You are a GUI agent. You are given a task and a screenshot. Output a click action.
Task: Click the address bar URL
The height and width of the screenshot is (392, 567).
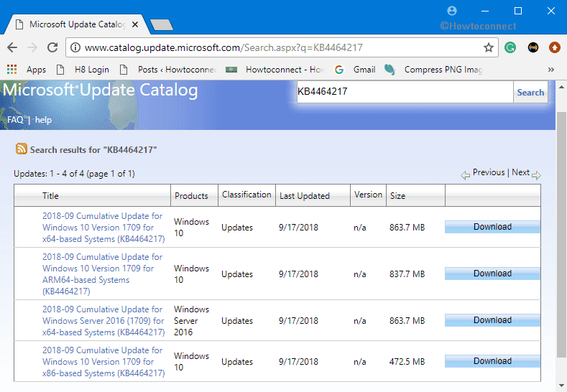[x=223, y=47]
